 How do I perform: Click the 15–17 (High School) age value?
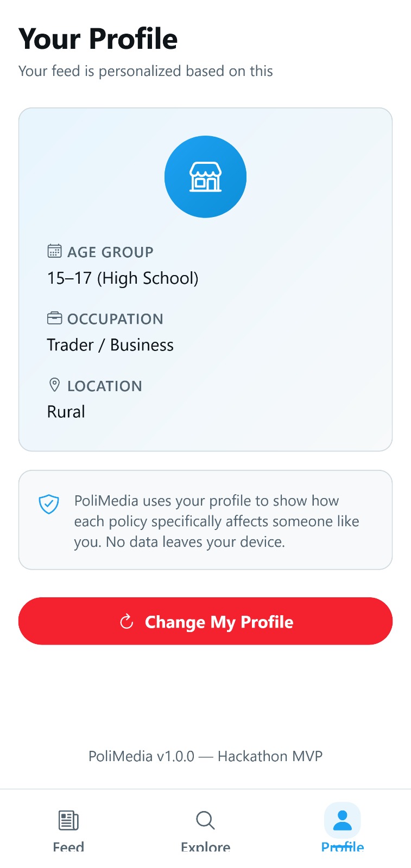[x=123, y=278]
